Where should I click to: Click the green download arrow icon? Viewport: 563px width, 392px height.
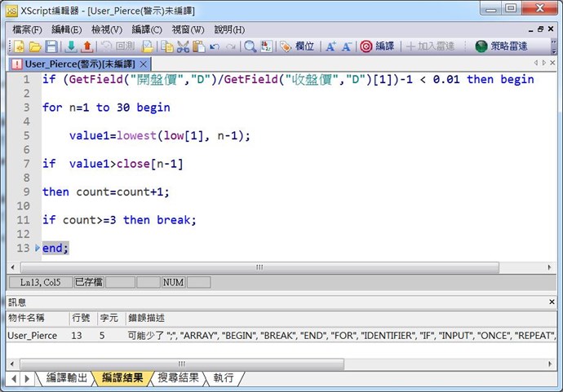tap(71, 47)
